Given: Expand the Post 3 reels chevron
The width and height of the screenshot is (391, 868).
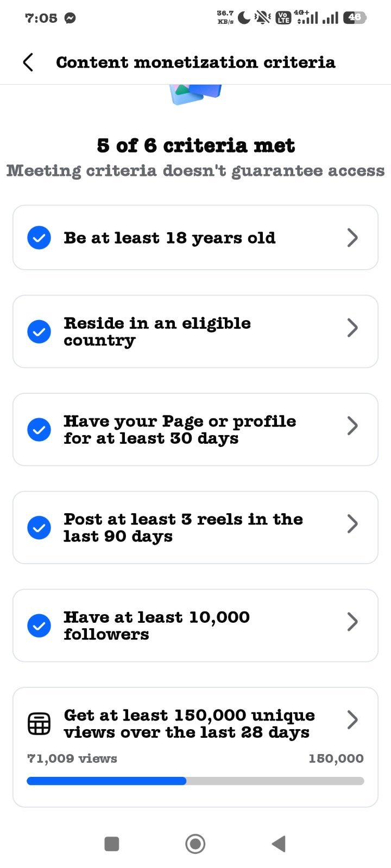Looking at the screenshot, I should click(352, 524).
